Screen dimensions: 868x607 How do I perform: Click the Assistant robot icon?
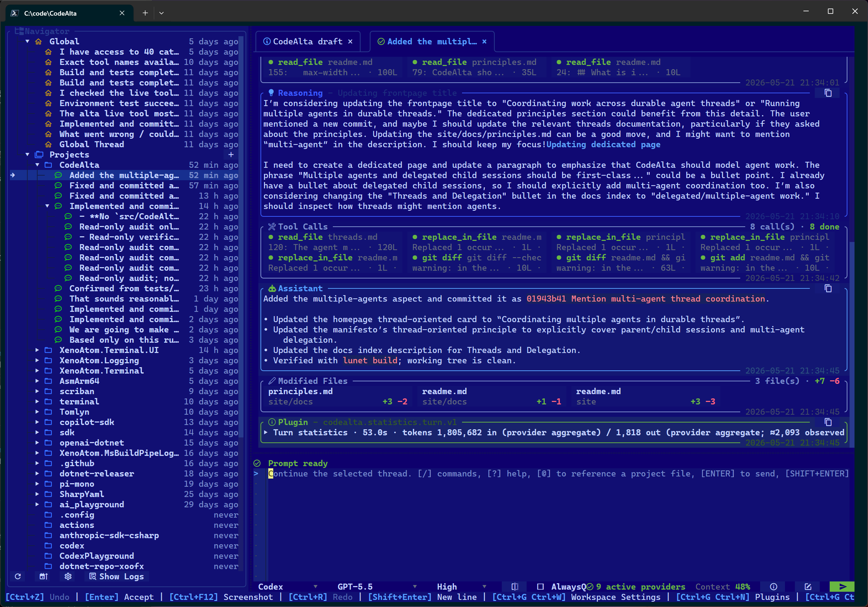coord(272,288)
